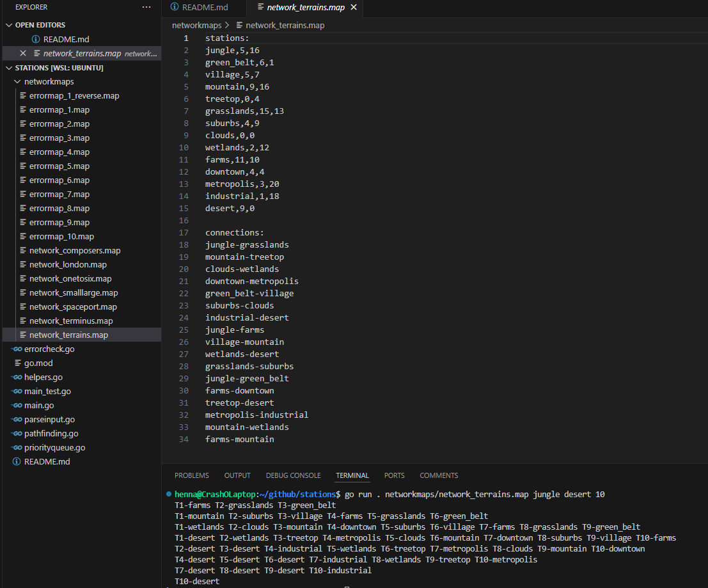
Task: Click the file icon in the breadcrumb
Action: [x=239, y=26]
